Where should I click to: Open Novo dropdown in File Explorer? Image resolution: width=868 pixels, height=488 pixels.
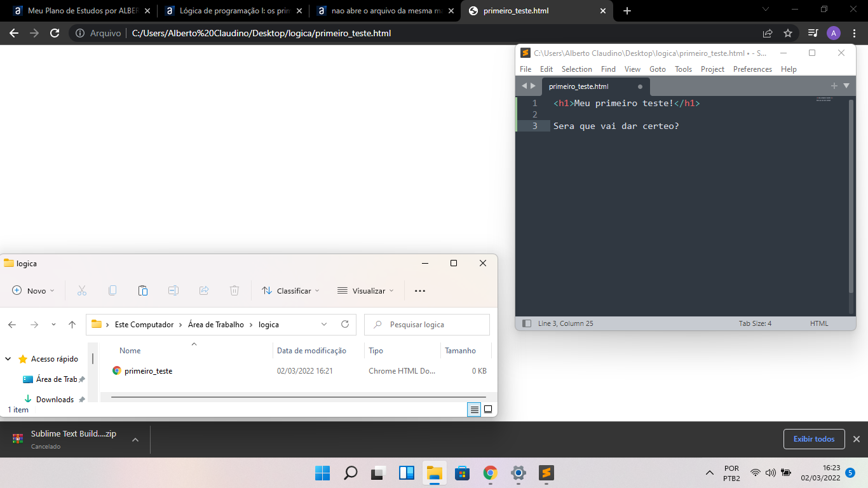[34, 290]
